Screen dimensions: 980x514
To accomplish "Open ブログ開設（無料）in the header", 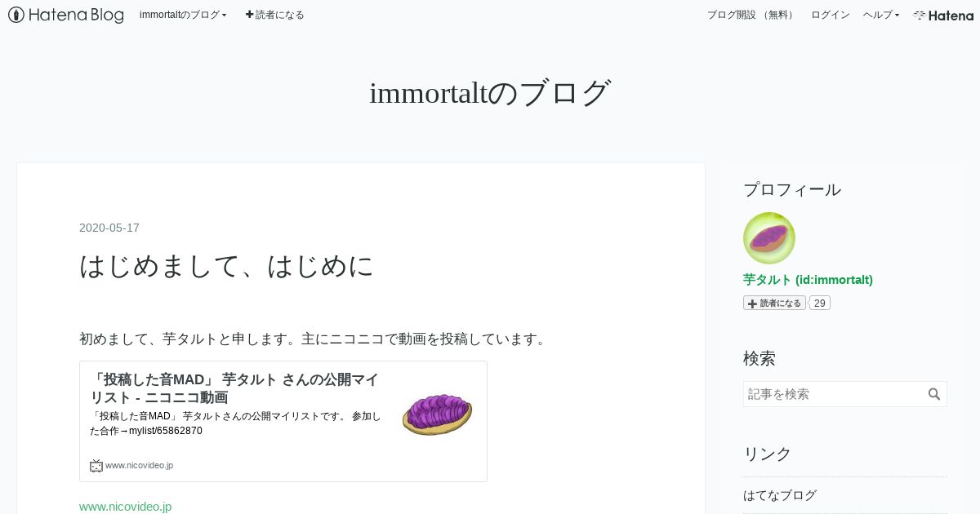I will (x=751, y=15).
